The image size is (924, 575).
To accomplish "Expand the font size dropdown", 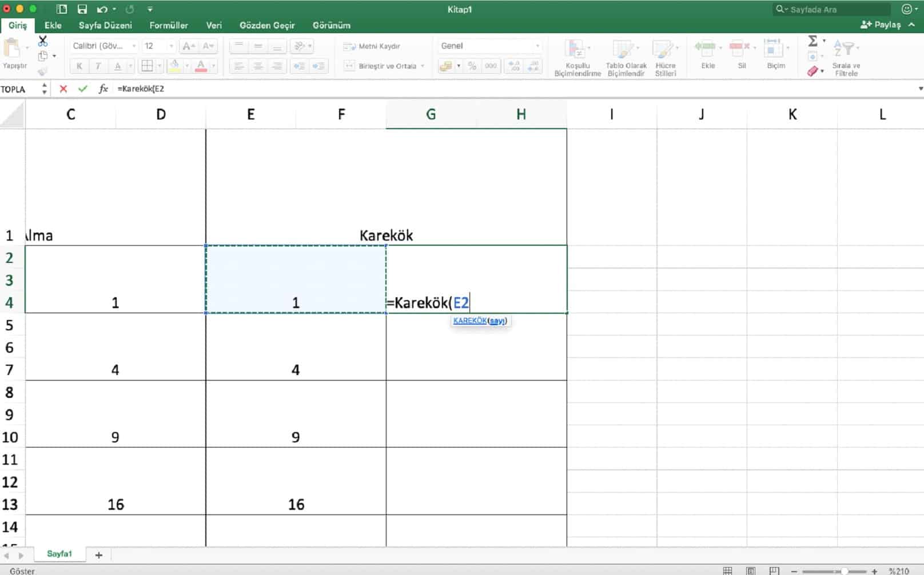I will coord(170,46).
